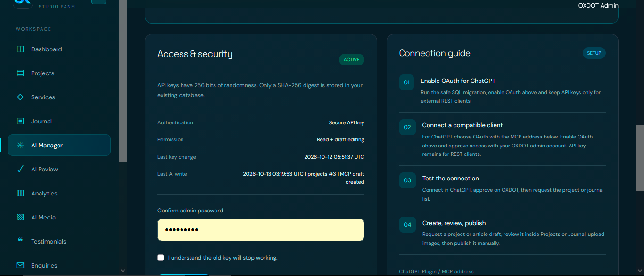Click 'Test the connection' step title
Viewport: 644px width, 276px height.
(450, 179)
